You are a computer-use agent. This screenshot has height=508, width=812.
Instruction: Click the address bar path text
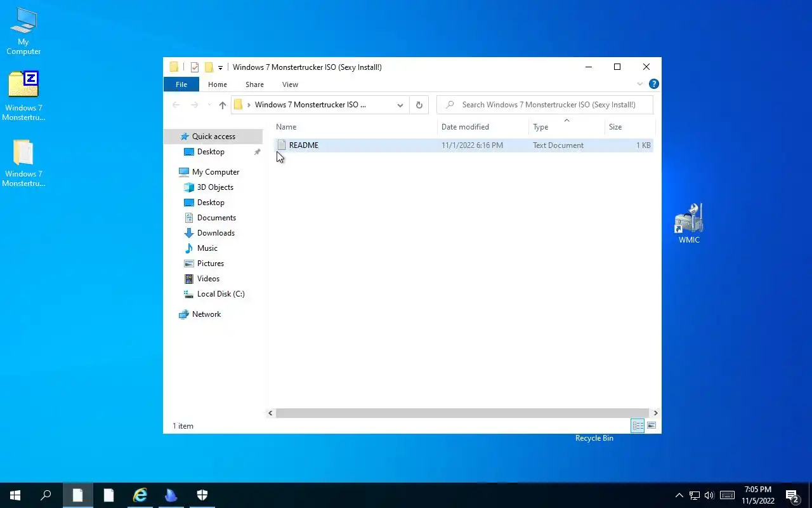310,105
